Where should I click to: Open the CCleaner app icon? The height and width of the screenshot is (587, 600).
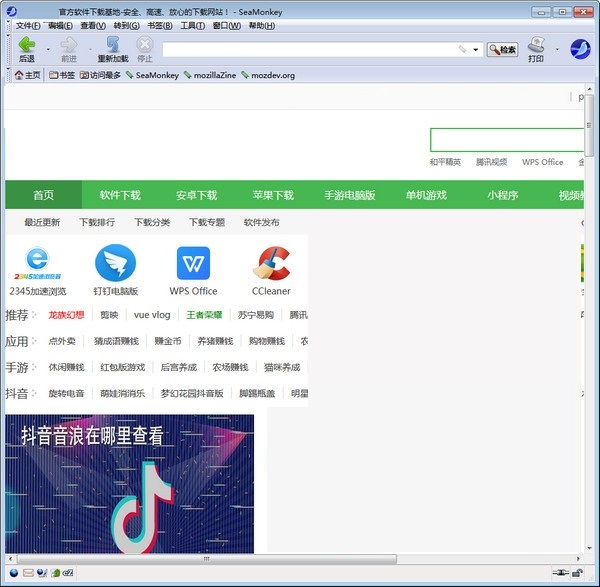point(271,264)
